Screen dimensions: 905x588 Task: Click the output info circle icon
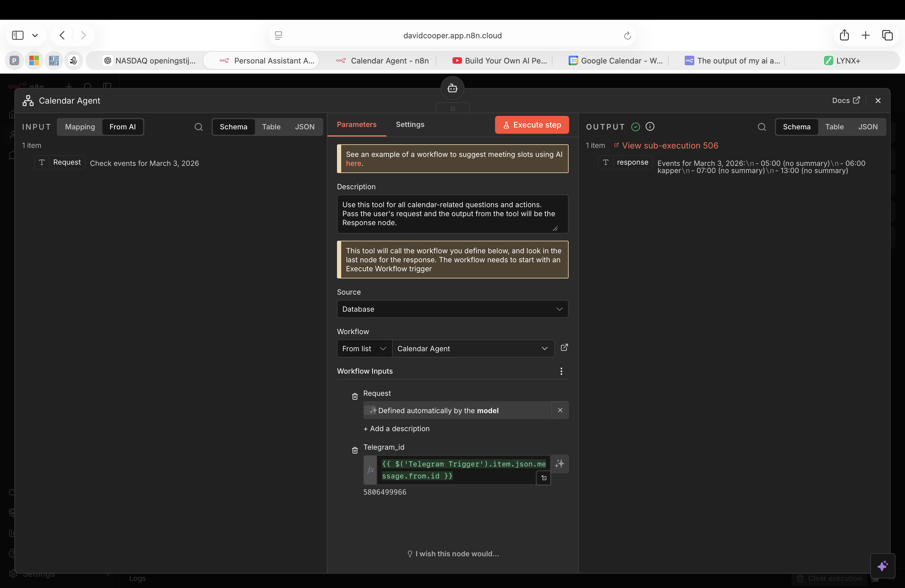pyautogui.click(x=650, y=127)
